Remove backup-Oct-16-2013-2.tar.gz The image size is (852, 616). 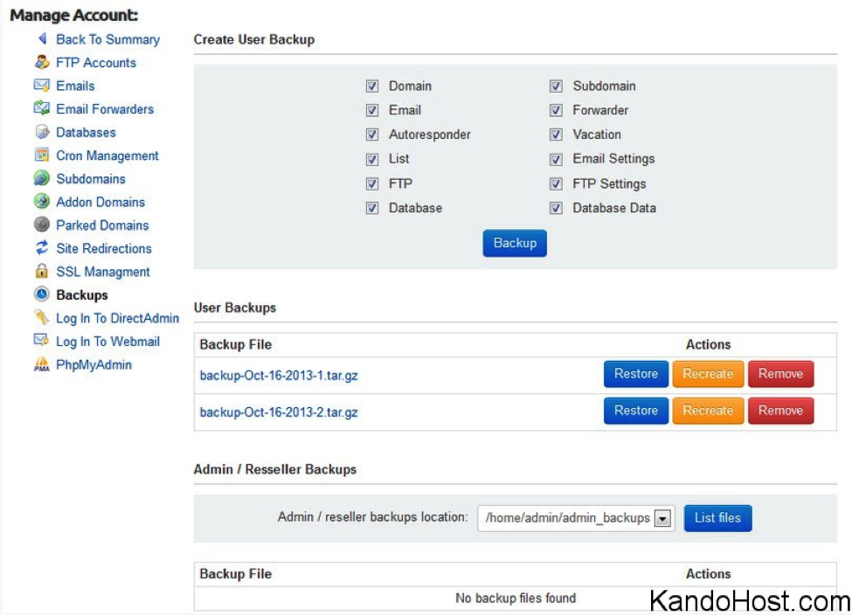[781, 411]
